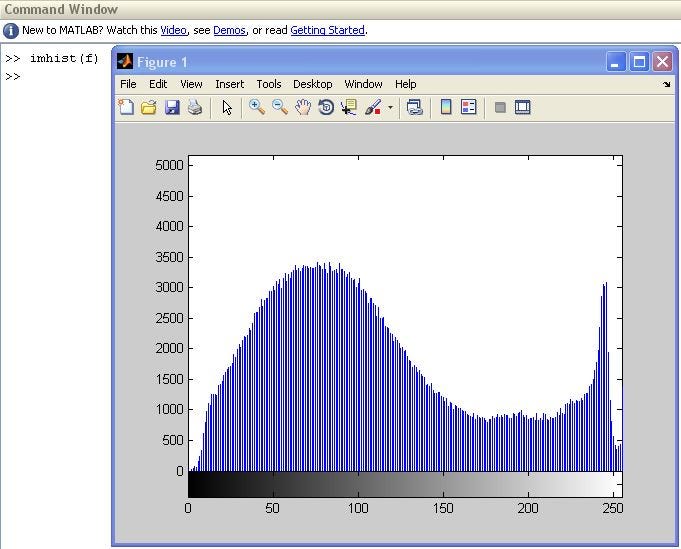
Task: Open the Brush tool color dropdown arrow
Action: coord(390,107)
